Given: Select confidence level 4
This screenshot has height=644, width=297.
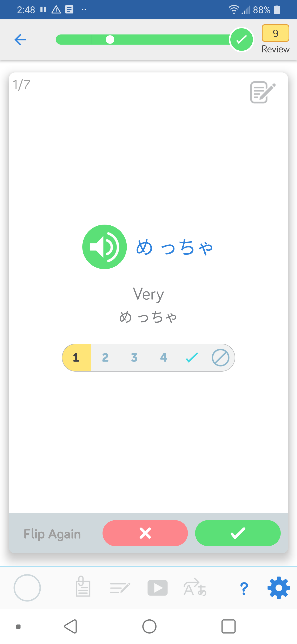Looking at the screenshot, I should click(x=163, y=358).
